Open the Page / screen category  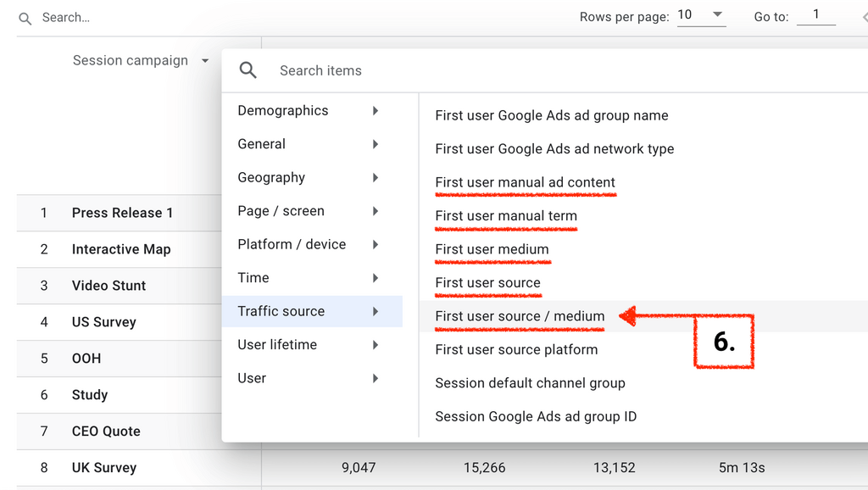[309, 211]
